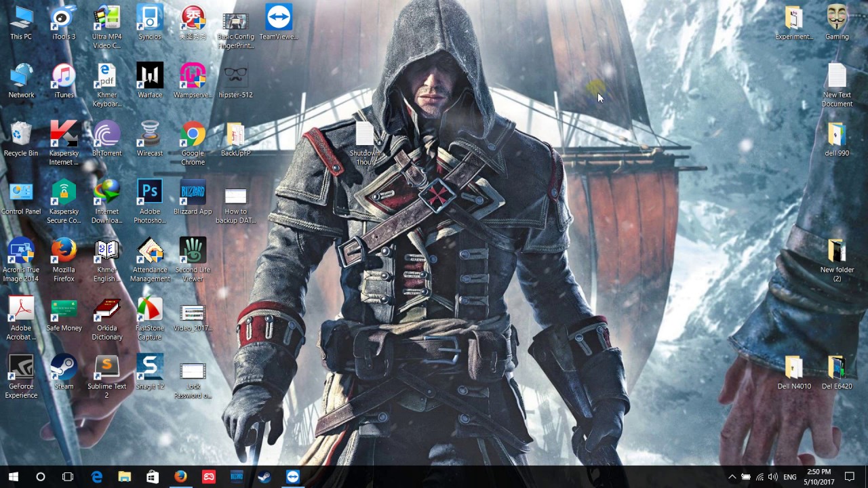Select the Adobe Acrobat shortcut

21,319
